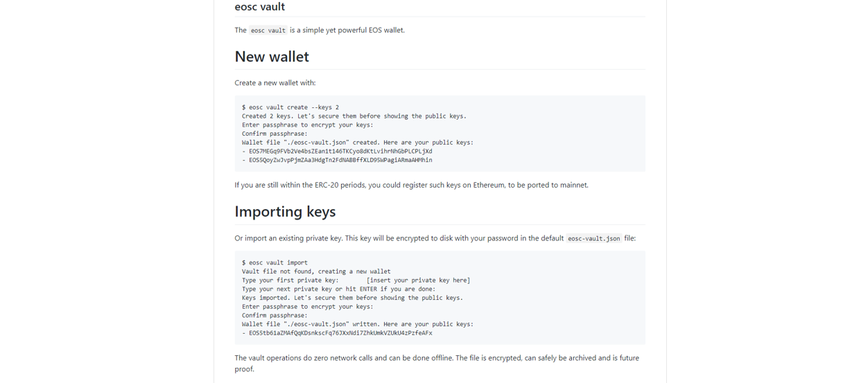The width and height of the screenshot is (868, 383).
Task: Click the "Importing keys" heading
Action: point(285,211)
